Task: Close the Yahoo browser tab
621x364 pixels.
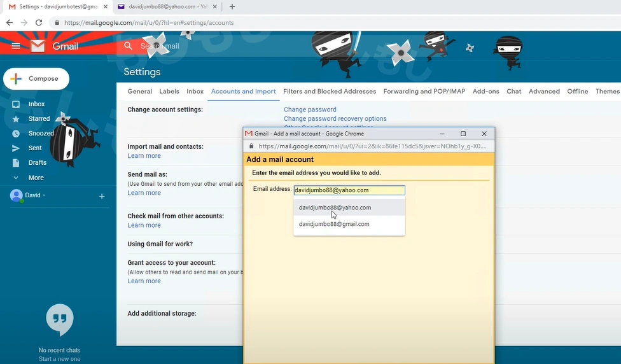Action: [214, 7]
